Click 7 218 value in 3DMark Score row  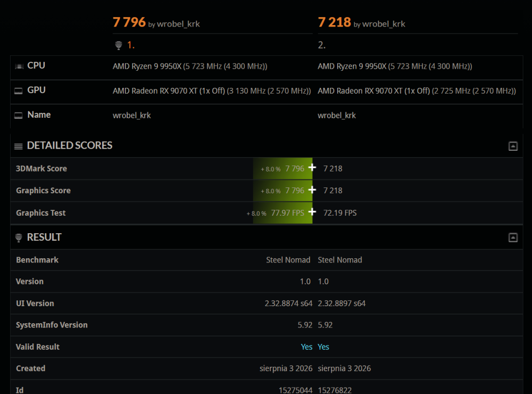tap(333, 168)
